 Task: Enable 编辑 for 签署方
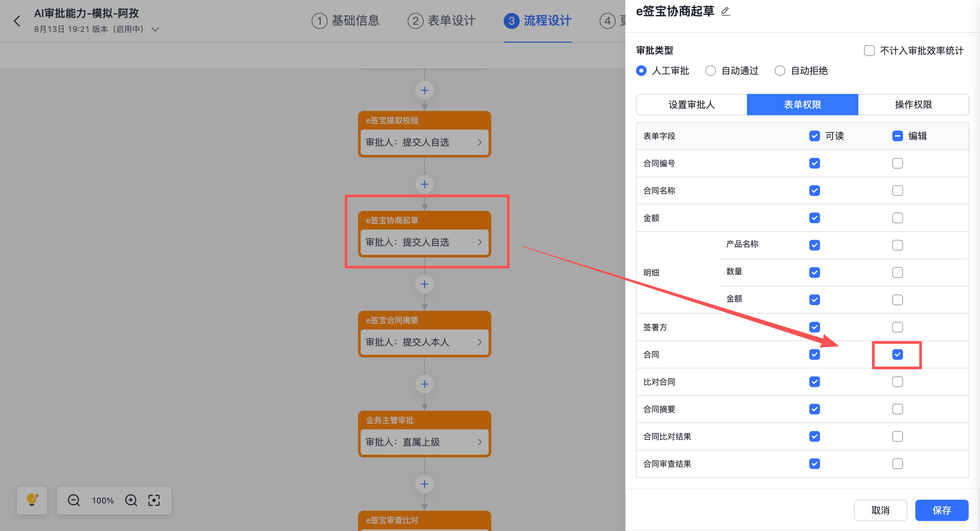click(x=897, y=327)
